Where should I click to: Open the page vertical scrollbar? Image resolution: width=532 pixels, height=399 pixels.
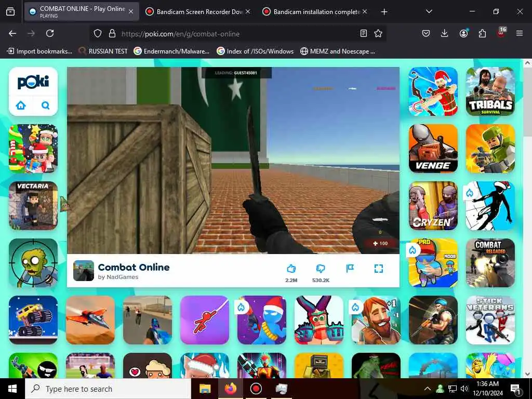(x=527, y=102)
